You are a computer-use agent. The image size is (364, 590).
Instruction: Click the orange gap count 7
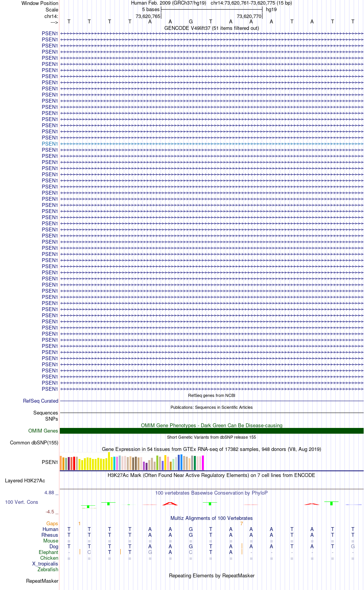tap(241, 524)
